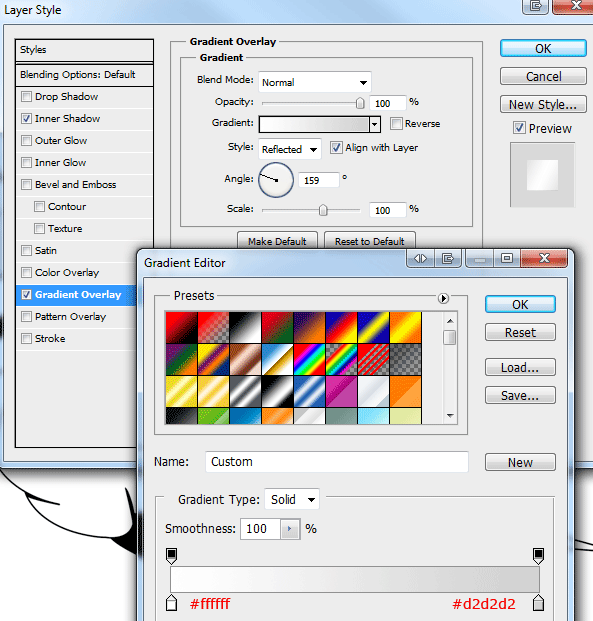Open the gradient picker dropdown arrow
Viewport: 593px width, 621px height.
click(375, 124)
